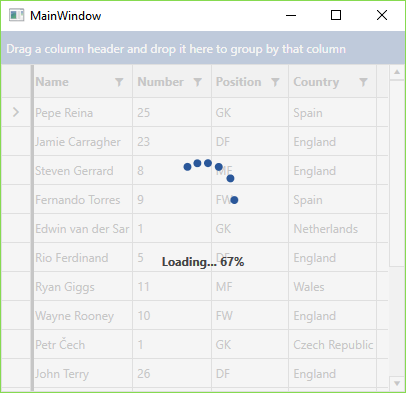
Task: Open the Number column filter funnel
Action: coord(198,82)
